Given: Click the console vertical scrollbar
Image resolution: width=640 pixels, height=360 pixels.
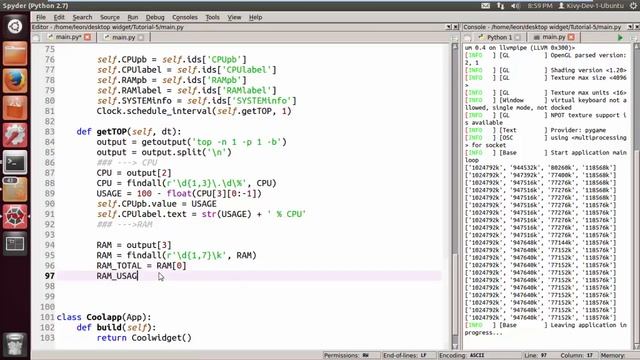Looking at the screenshot, I should point(636,196).
